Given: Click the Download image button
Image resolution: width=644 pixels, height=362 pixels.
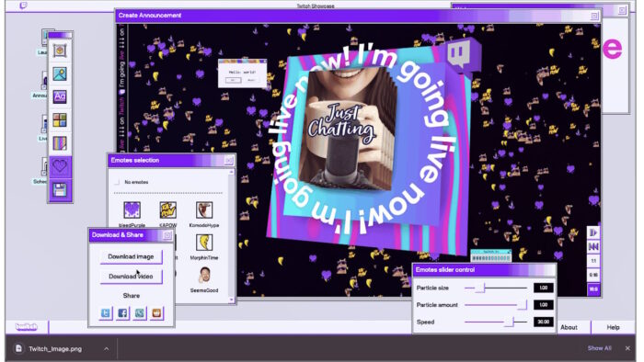Looking at the screenshot, I should pyautogui.click(x=131, y=256).
